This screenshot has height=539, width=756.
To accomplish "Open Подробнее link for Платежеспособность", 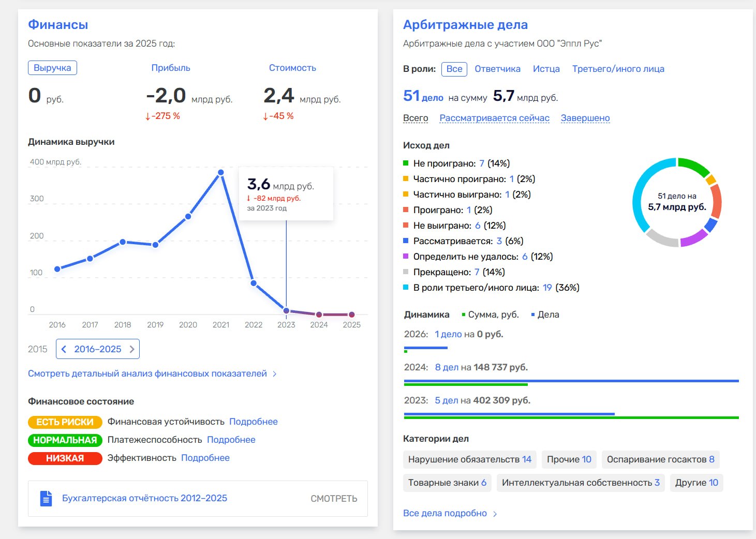I will [231, 440].
